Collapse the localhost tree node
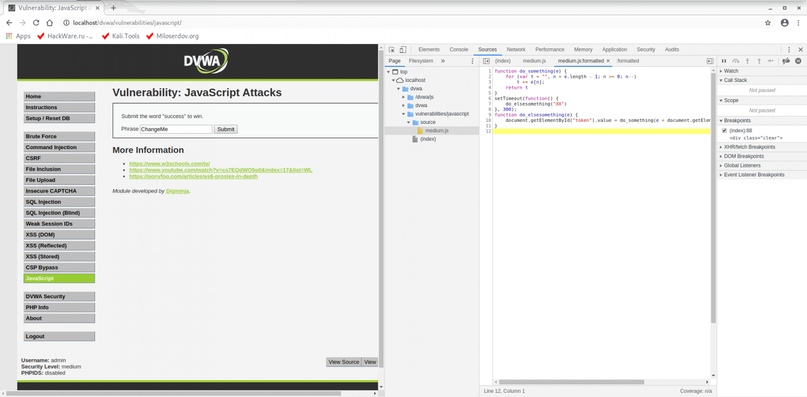 (394, 80)
